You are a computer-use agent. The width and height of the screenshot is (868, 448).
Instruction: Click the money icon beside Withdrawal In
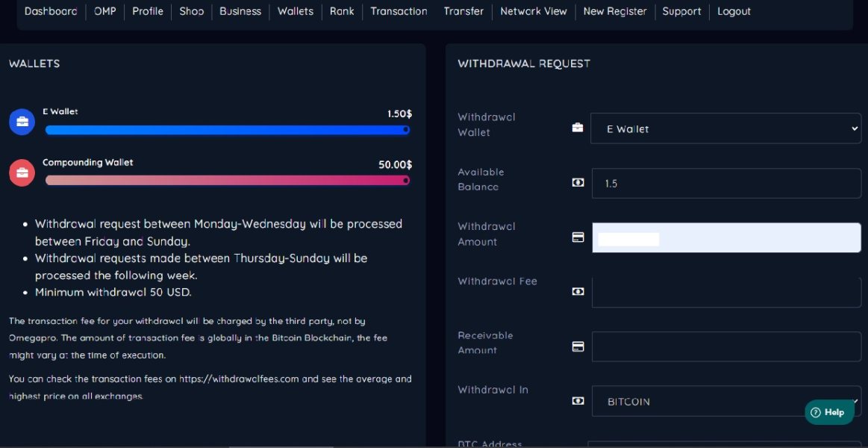pyautogui.click(x=577, y=401)
